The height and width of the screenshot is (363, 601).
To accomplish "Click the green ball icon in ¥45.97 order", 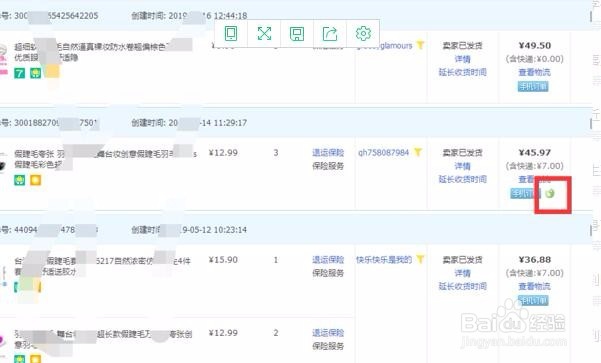I will click(550, 193).
